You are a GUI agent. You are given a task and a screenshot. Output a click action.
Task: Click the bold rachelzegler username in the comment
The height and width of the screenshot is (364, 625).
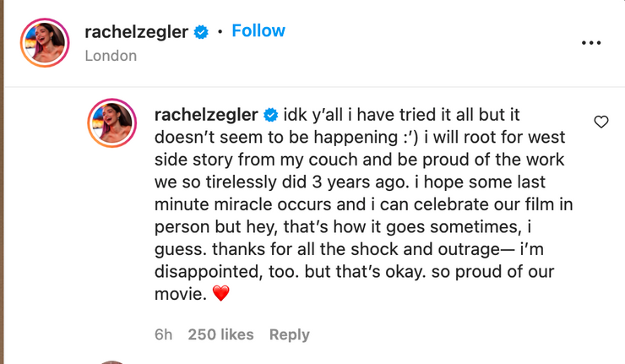[x=207, y=114]
